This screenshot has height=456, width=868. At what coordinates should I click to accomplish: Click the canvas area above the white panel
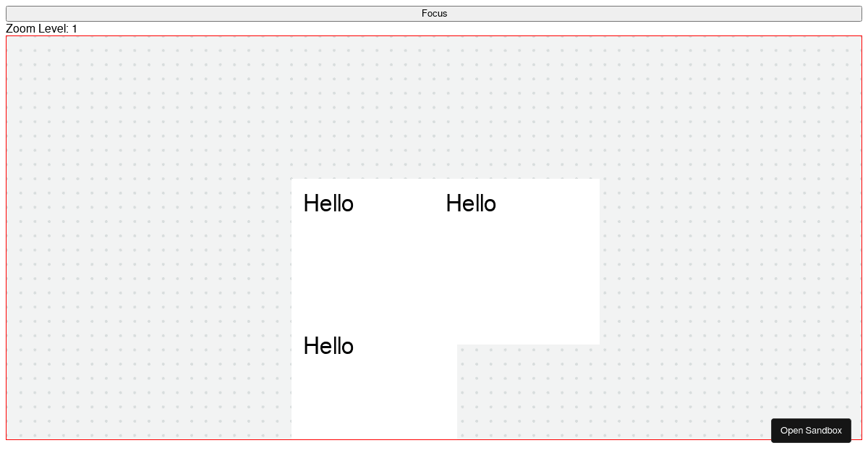[x=445, y=109]
